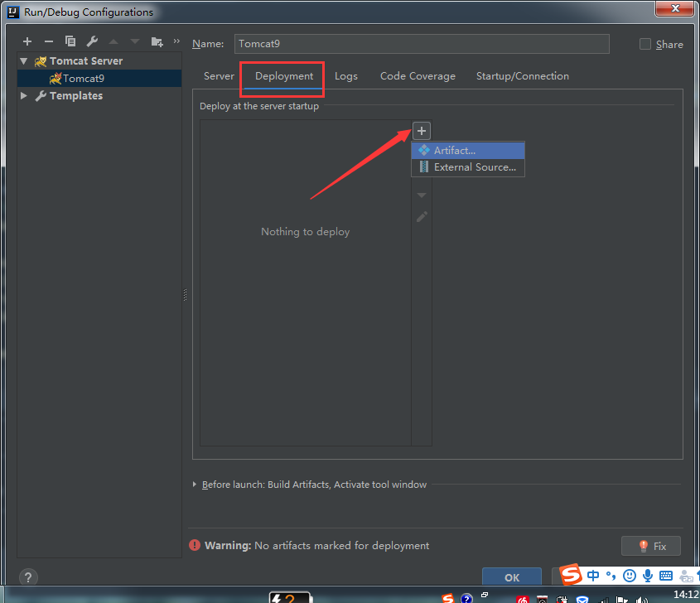The width and height of the screenshot is (700, 603).
Task: Expand the Templates tree node
Action: click(x=24, y=95)
